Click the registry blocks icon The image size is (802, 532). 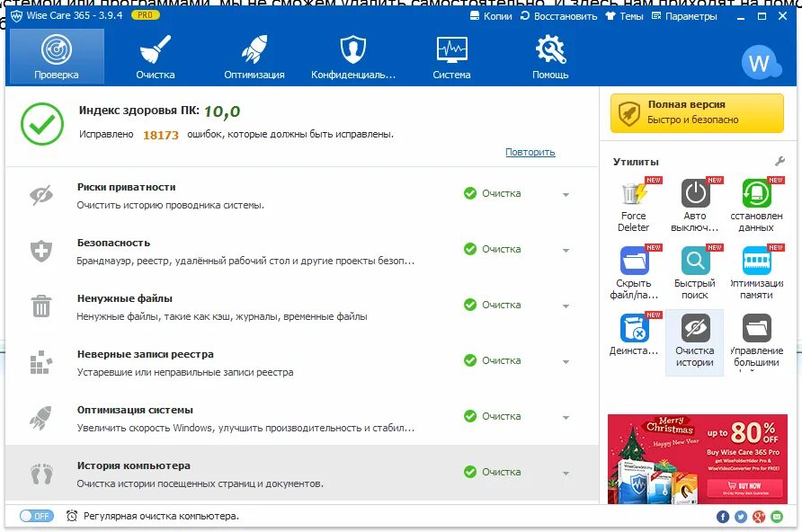pyautogui.click(x=41, y=362)
